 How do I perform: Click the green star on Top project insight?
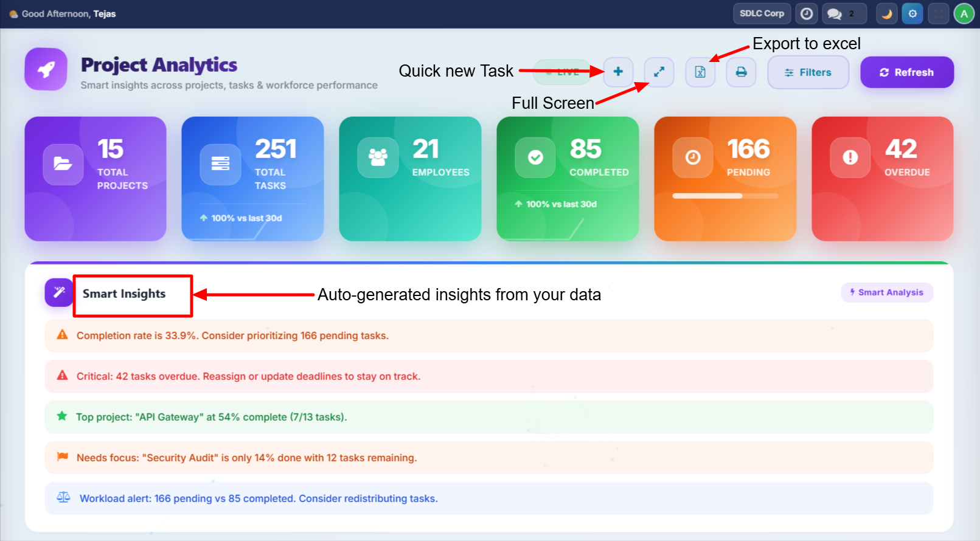(62, 416)
